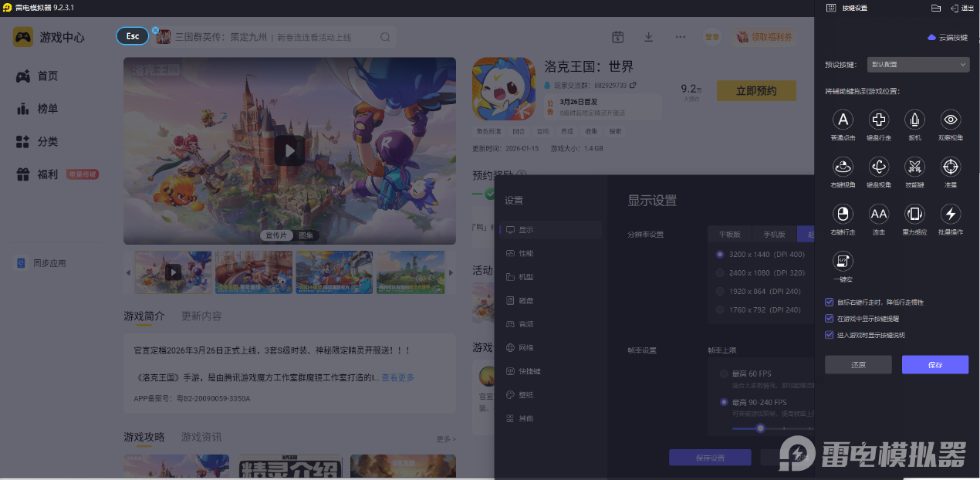This screenshot has width=980, height=480.
Task: Pick the 准星 crosshair key icon
Action: (951, 167)
